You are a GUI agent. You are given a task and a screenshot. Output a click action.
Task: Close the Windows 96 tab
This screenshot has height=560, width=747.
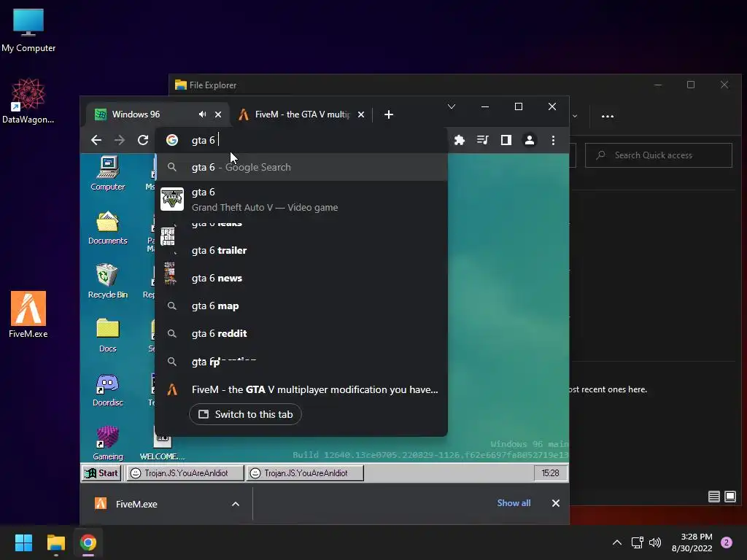pyautogui.click(x=218, y=114)
